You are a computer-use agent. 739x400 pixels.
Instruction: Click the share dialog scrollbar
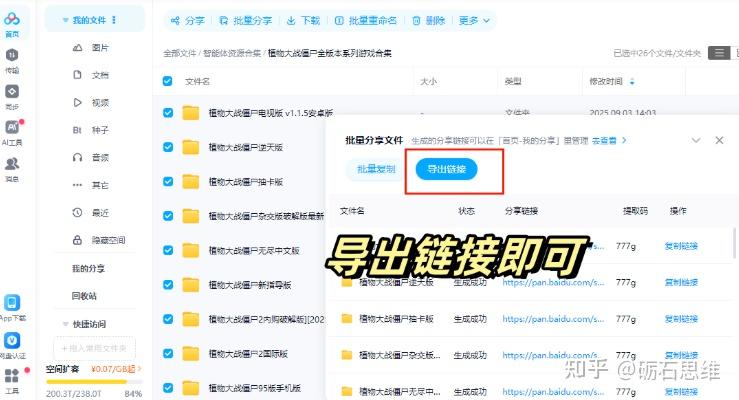click(x=735, y=244)
